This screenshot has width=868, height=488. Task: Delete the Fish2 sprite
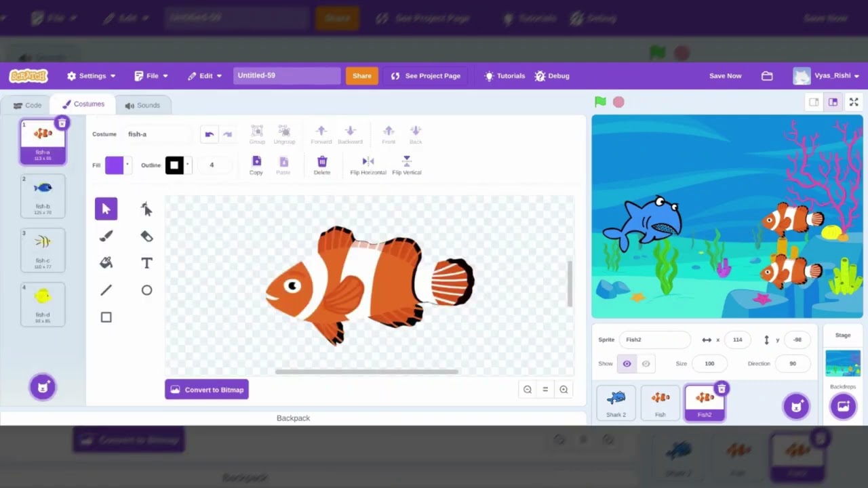(x=722, y=388)
